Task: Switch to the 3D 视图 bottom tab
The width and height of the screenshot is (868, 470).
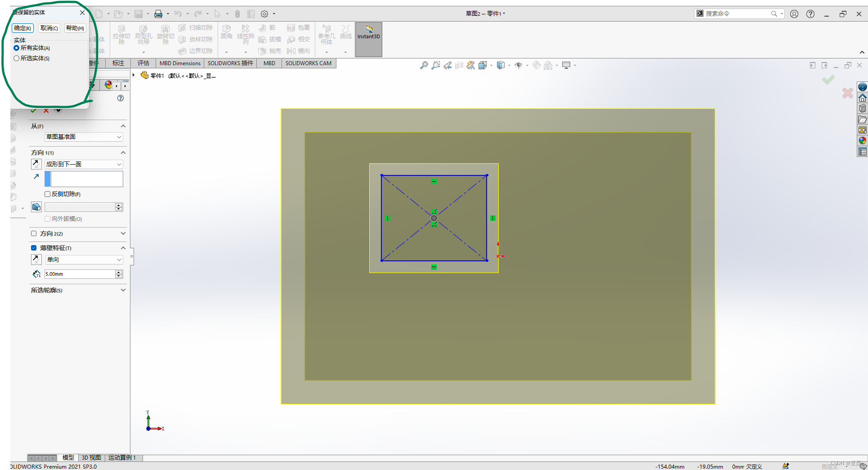Action: (91, 457)
